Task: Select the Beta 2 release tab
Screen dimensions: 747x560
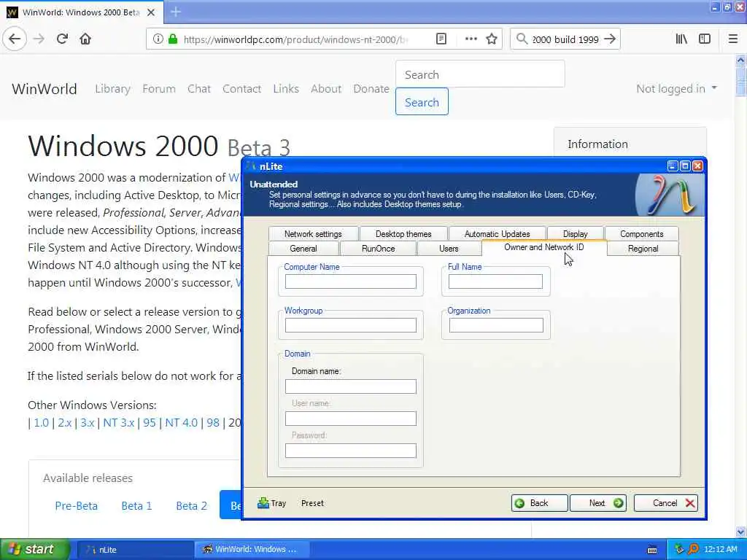Action: pyautogui.click(x=192, y=506)
